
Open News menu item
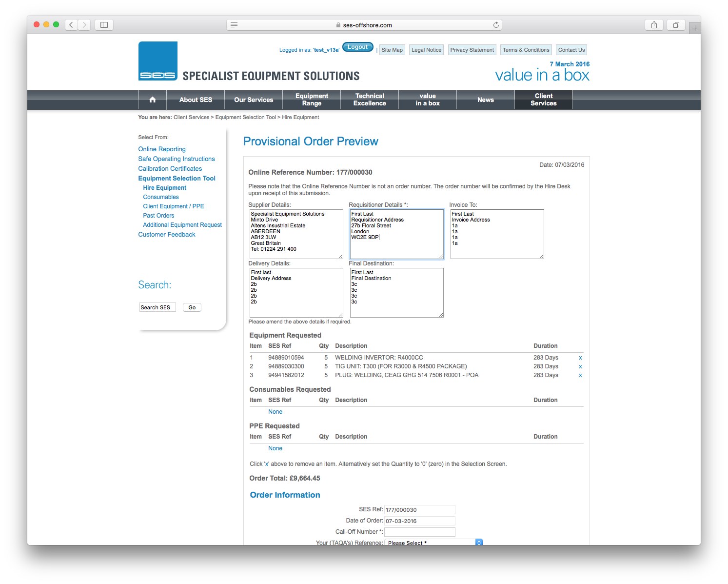pos(486,100)
